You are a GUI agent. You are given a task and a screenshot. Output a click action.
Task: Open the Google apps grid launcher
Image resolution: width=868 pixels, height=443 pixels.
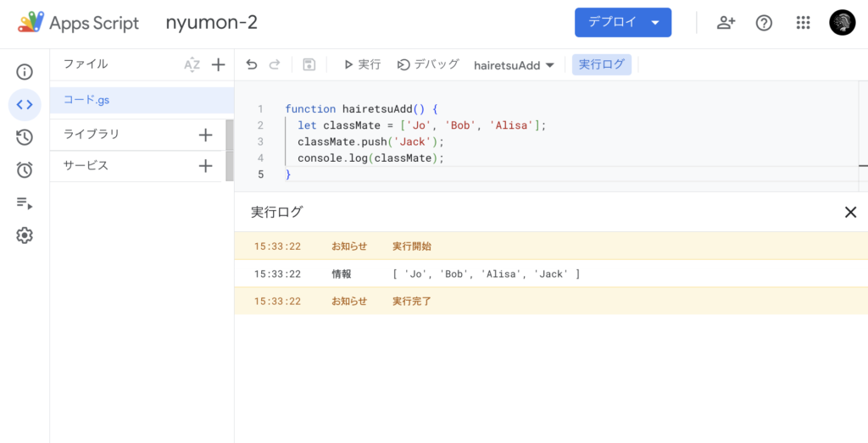click(803, 23)
